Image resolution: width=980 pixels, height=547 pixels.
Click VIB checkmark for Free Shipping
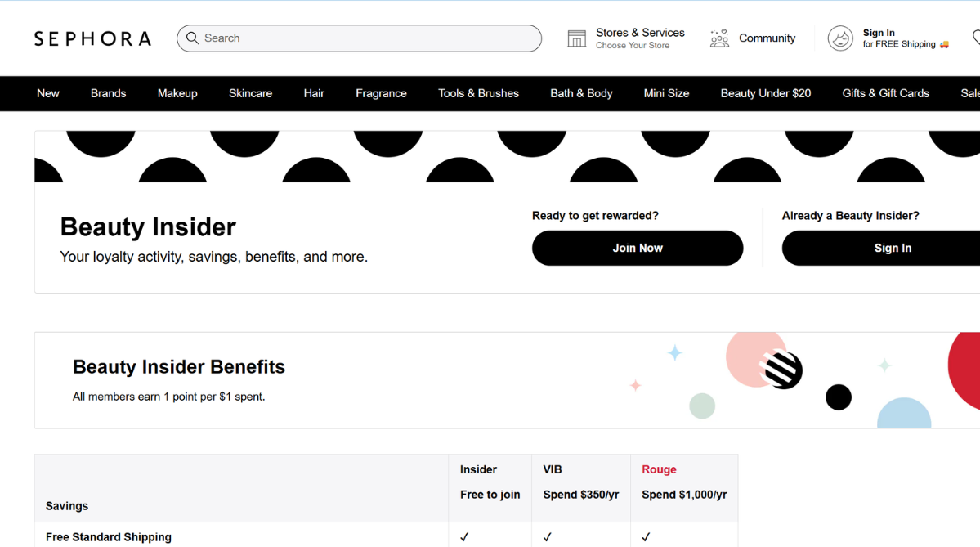pyautogui.click(x=548, y=537)
